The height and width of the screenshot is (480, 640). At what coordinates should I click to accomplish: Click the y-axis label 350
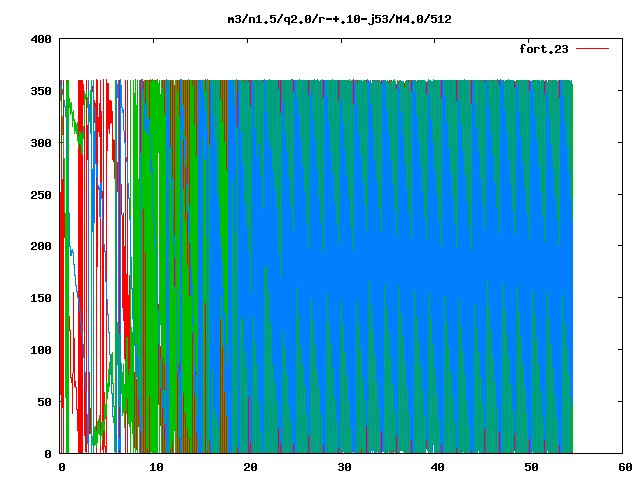click(41, 91)
